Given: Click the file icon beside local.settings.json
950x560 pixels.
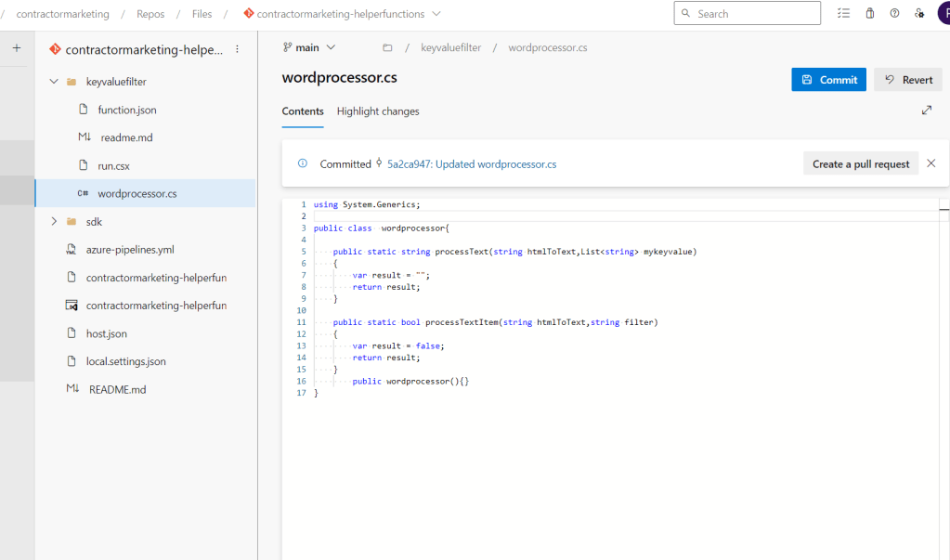Looking at the screenshot, I should (x=72, y=360).
